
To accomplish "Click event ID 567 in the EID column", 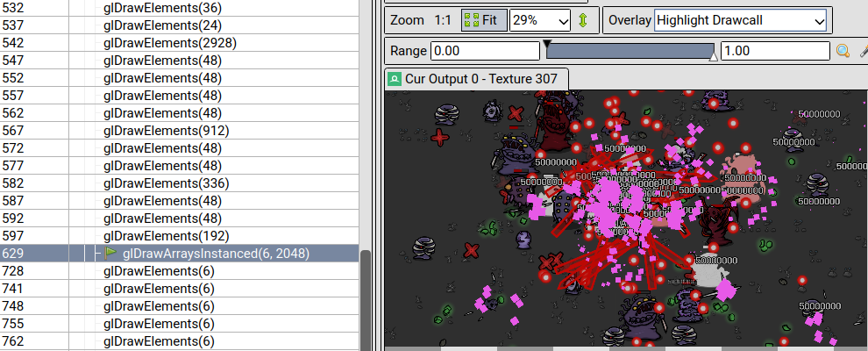I will tap(13, 130).
